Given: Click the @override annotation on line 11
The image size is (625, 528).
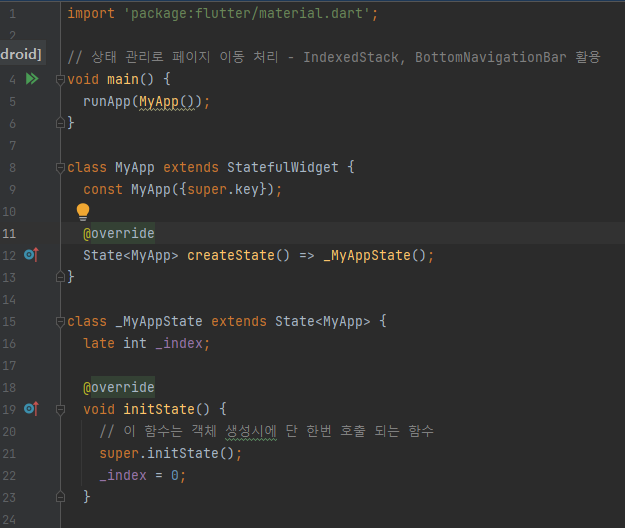Looking at the screenshot, I should 119,233.
